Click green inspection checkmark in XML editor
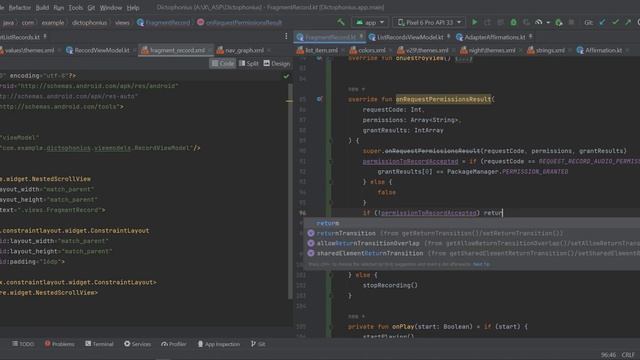 coord(286,76)
